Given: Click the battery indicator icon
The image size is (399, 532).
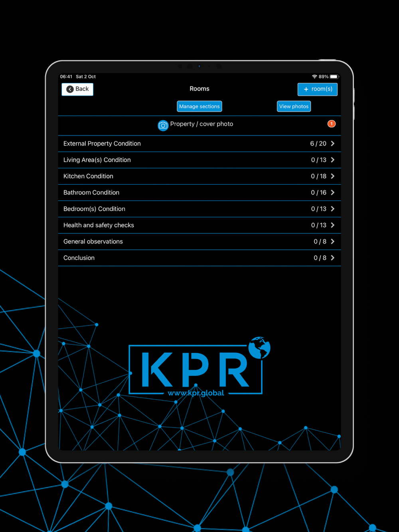Looking at the screenshot, I should click(334, 77).
